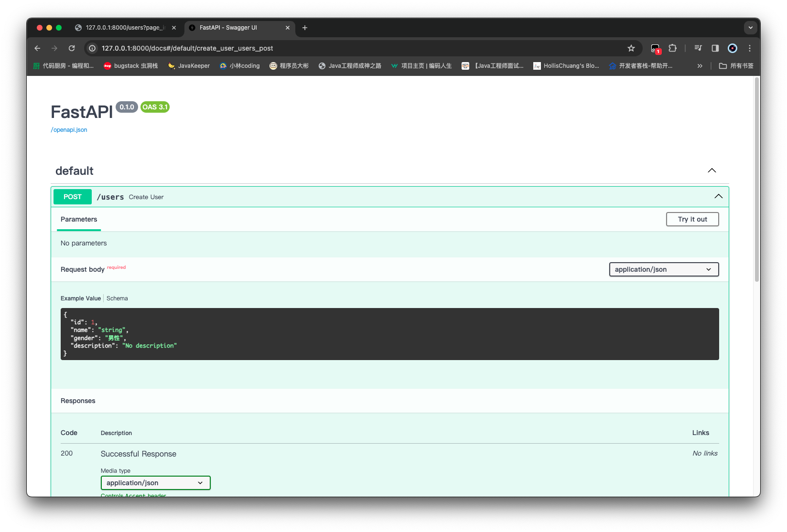Switch to the 127.0.0.1:8000/users tab
Image resolution: width=787 pixels, height=532 pixels.
(x=126, y=28)
